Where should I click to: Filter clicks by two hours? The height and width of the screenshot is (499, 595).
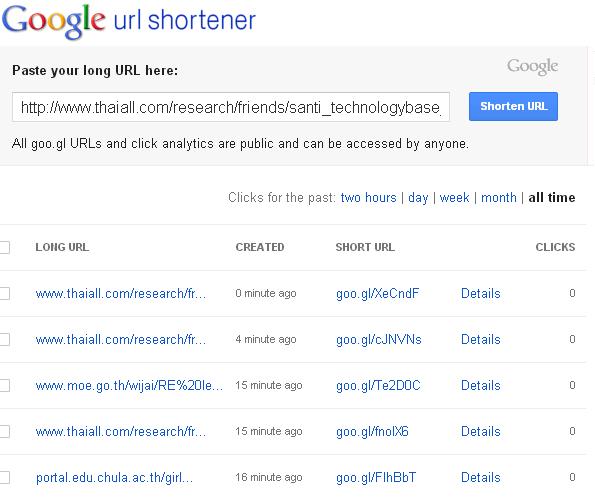click(x=368, y=198)
